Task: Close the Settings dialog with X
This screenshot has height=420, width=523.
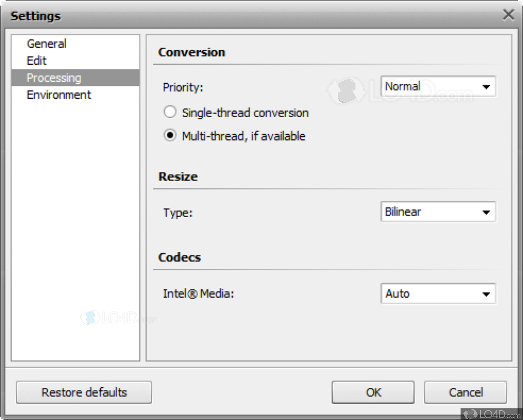Action: (x=508, y=15)
